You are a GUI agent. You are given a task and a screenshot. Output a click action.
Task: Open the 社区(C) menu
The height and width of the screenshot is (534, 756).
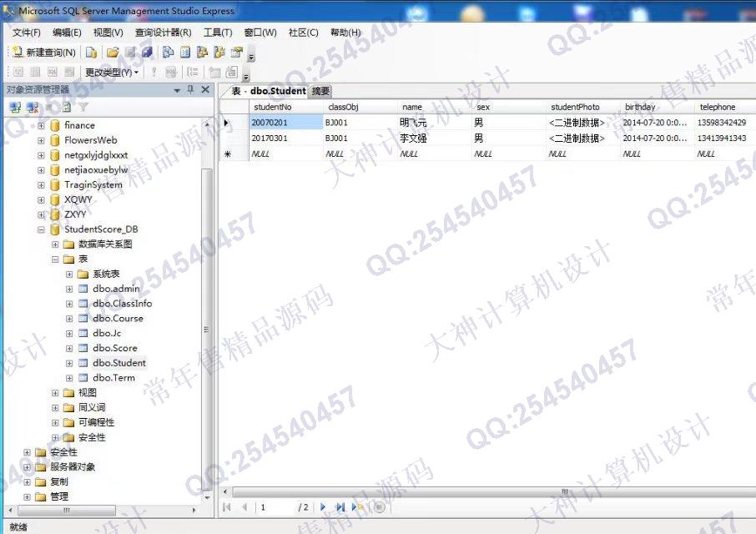(303, 33)
